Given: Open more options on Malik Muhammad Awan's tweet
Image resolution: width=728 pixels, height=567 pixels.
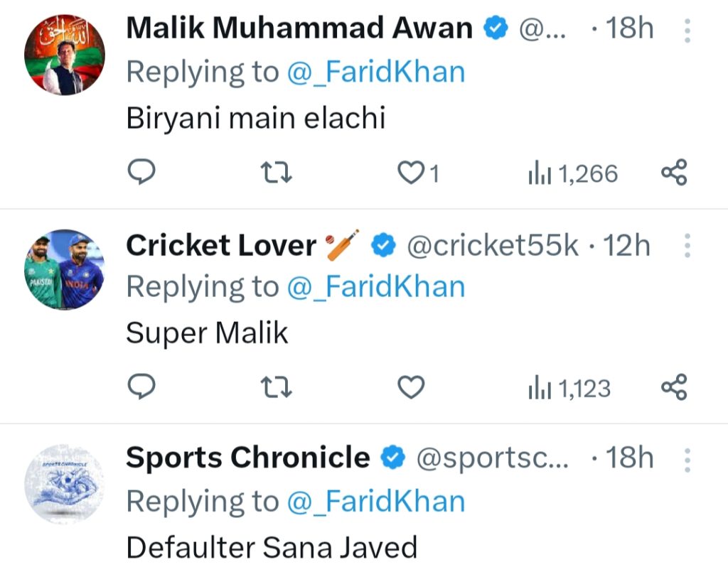Looking at the screenshot, I should click(687, 31).
